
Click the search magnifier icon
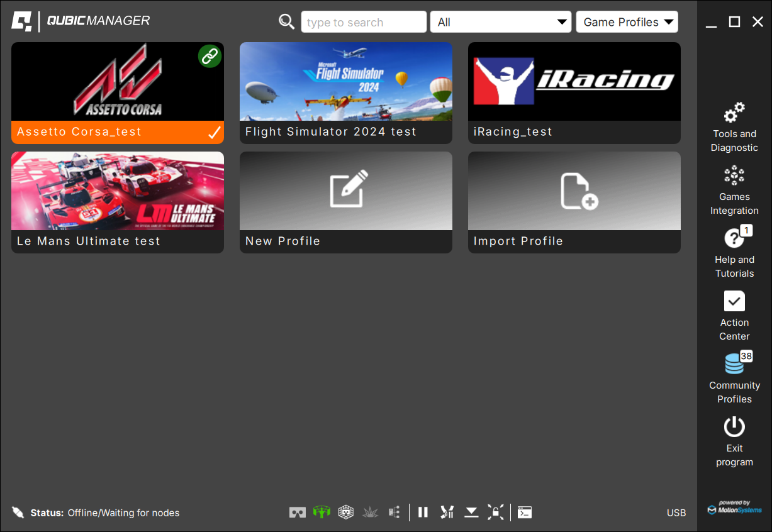(x=287, y=22)
